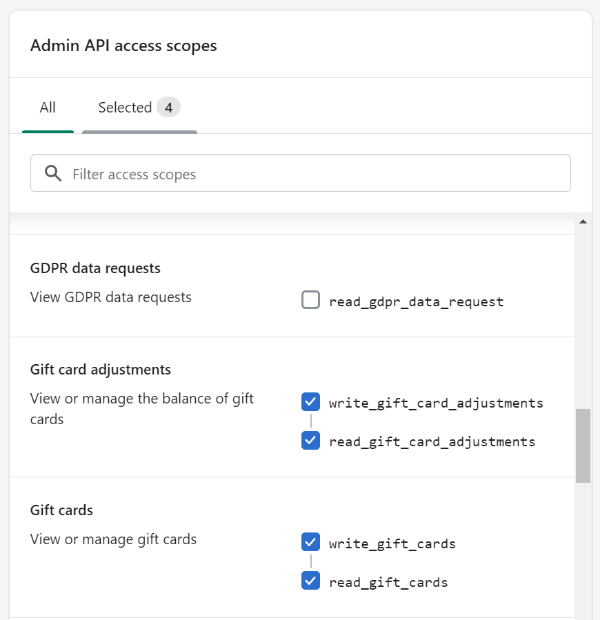Image resolution: width=600 pixels, height=620 pixels.
Task: Click the read_gift_cards label text
Action: (x=388, y=582)
